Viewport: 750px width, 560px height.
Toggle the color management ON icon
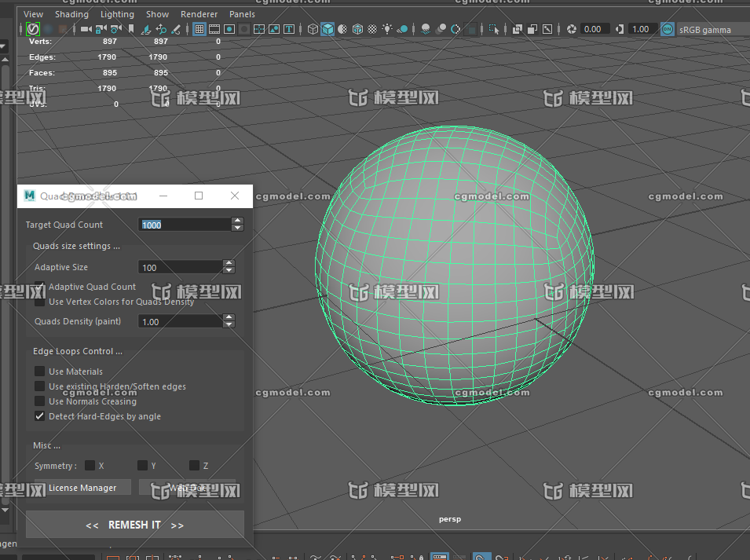pyautogui.click(x=667, y=29)
